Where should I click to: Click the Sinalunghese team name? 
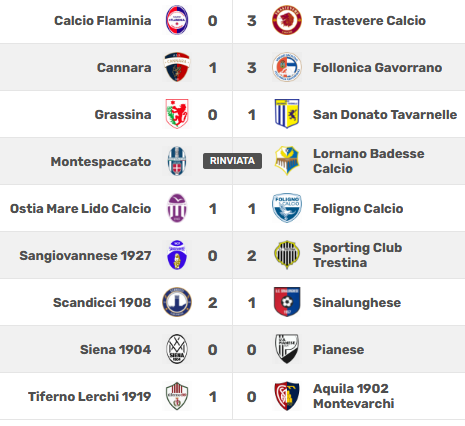357,303
